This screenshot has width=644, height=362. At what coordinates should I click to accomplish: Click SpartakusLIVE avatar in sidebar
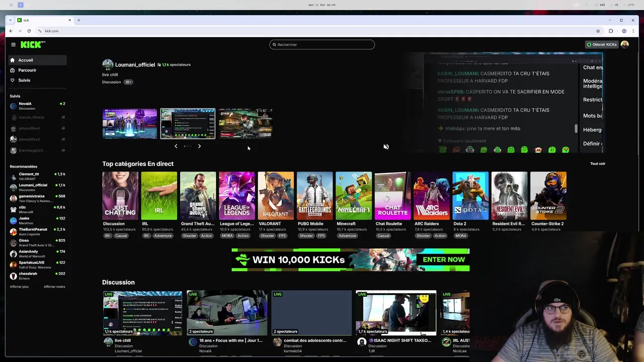tap(14, 264)
